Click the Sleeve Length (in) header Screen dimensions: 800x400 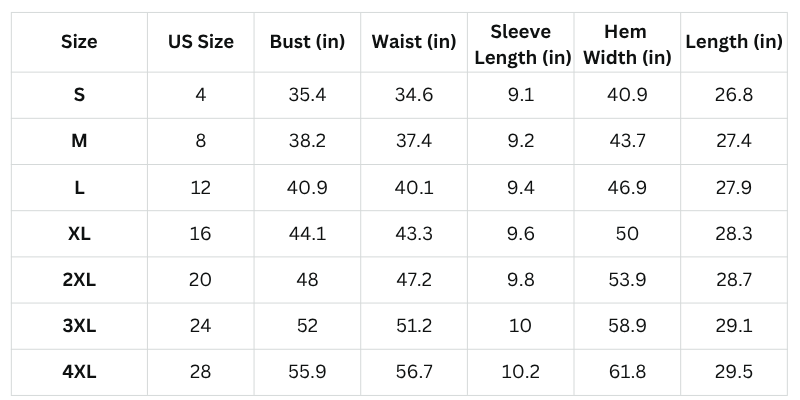pos(521,44)
